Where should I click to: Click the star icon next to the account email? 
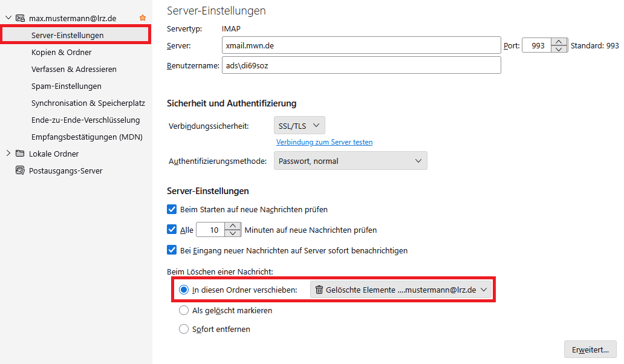[x=144, y=18]
